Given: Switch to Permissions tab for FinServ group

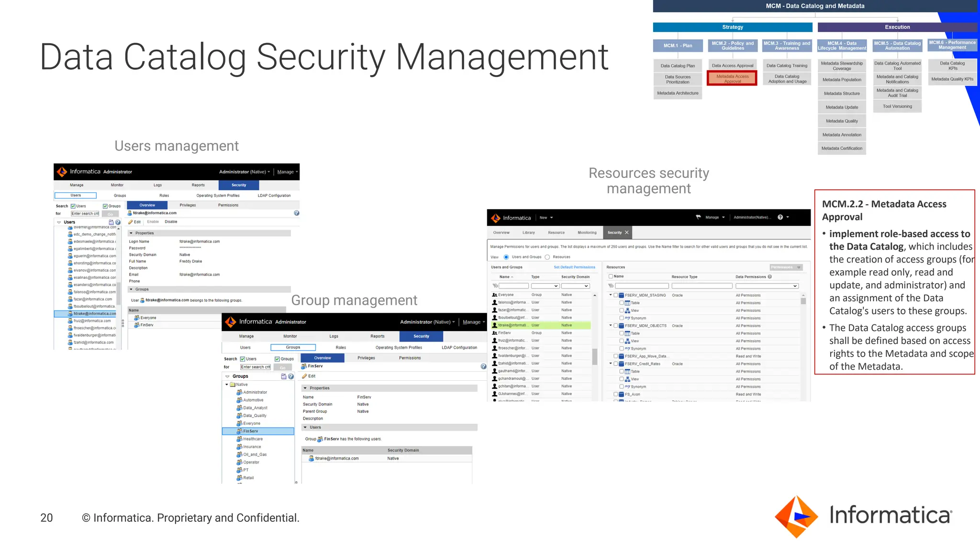Looking at the screenshot, I should point(410,358).
